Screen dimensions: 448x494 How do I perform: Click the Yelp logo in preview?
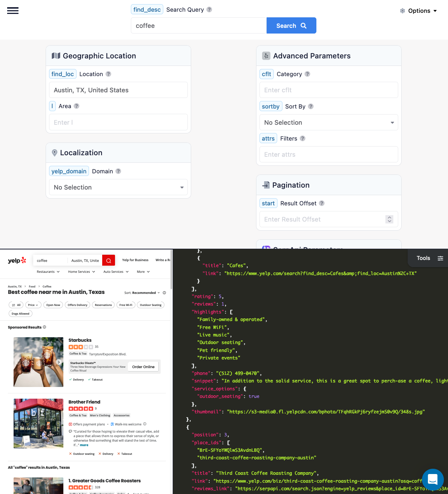[17, 260]
